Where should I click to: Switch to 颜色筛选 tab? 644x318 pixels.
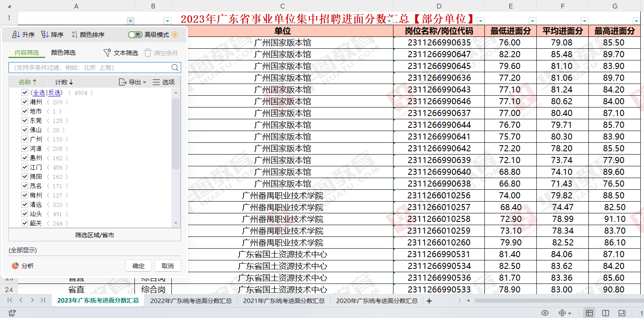(x=63, y=53)
